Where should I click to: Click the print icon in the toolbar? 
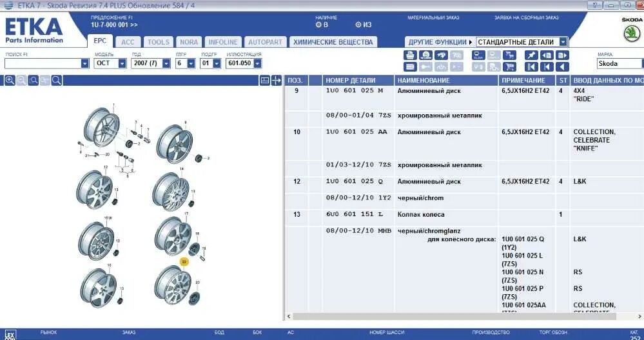(410, 55)
